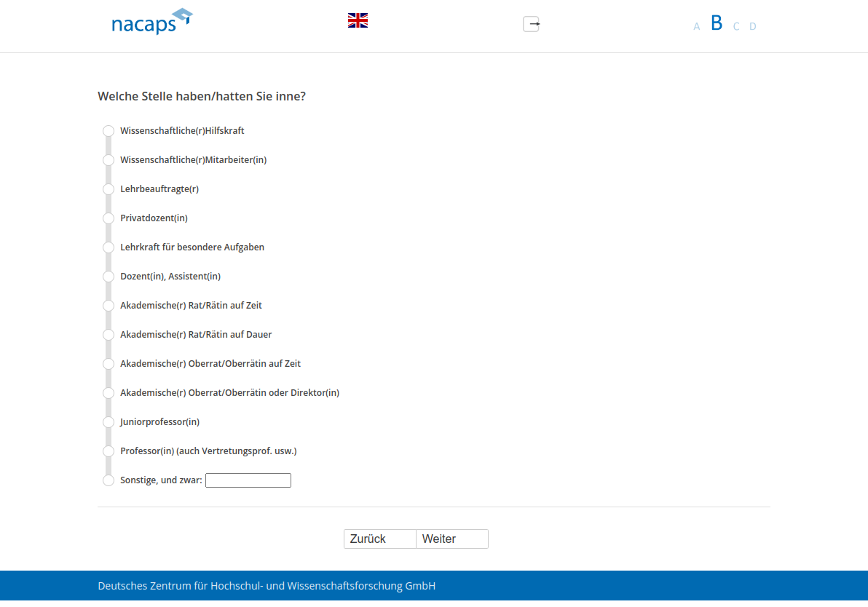The width and height of the screenshot is (868, 607).
Task: Select font size option B
Action: pyautogui.click(x=717, y=23)
